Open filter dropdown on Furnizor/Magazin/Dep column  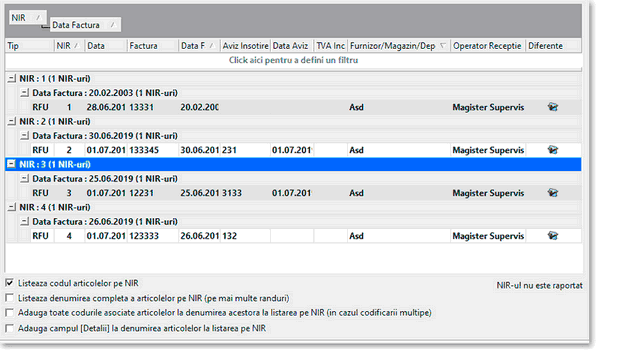(x=443, y=46)
